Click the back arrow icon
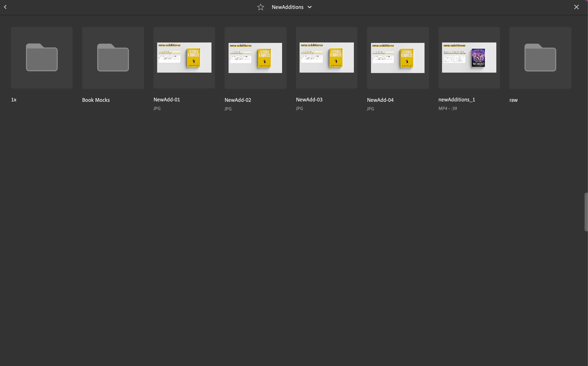The width and height of the screenshot is (588, 366). (x=5, y=7)
